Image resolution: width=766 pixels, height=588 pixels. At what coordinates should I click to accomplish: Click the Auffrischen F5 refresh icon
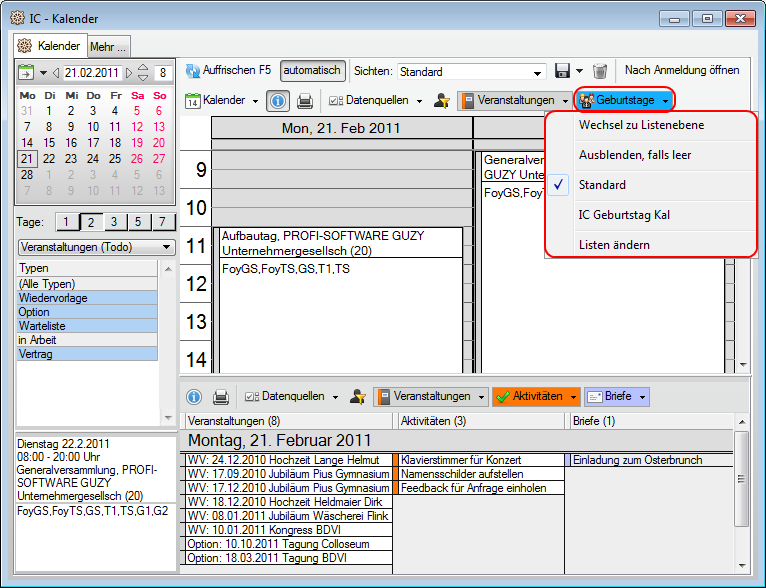192,71
